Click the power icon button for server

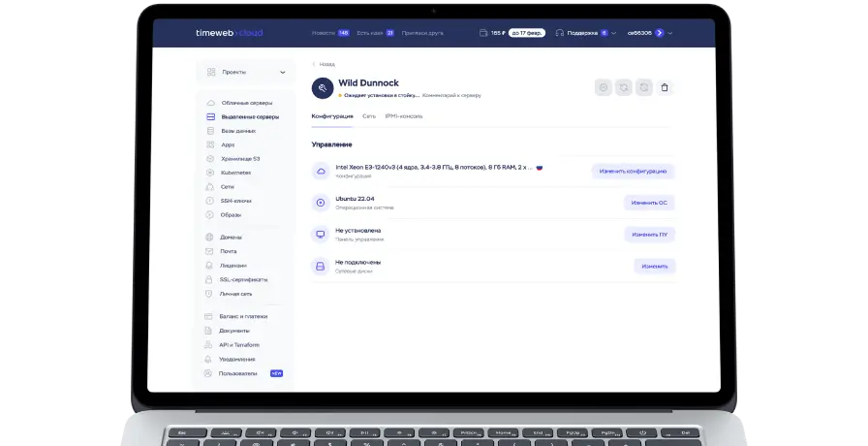coord(604,87)
